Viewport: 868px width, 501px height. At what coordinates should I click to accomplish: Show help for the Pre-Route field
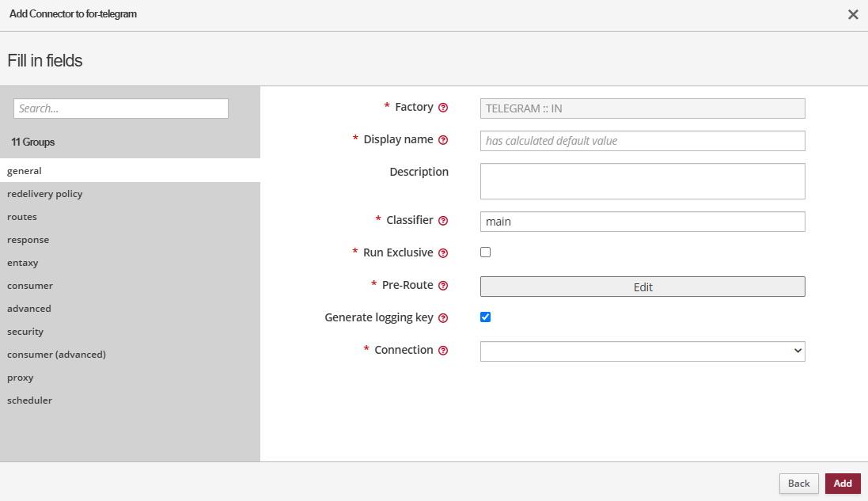[x=443, y=286]
